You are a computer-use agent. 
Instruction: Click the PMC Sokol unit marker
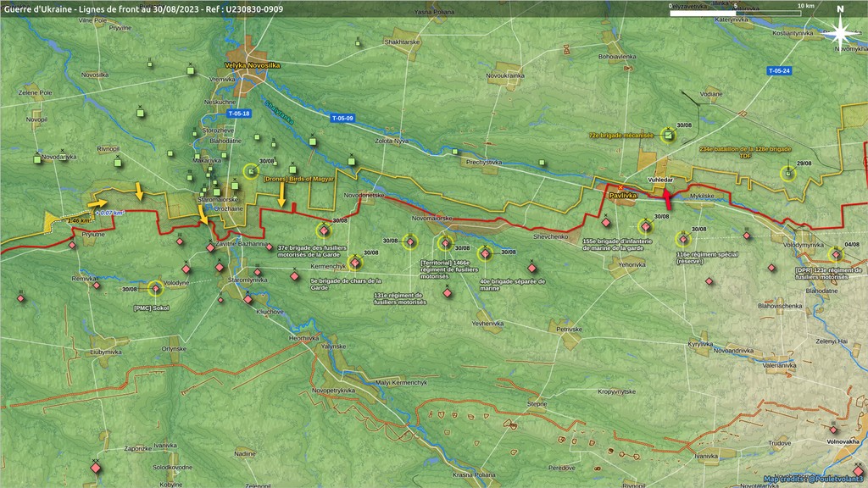(x=156, y=288)
